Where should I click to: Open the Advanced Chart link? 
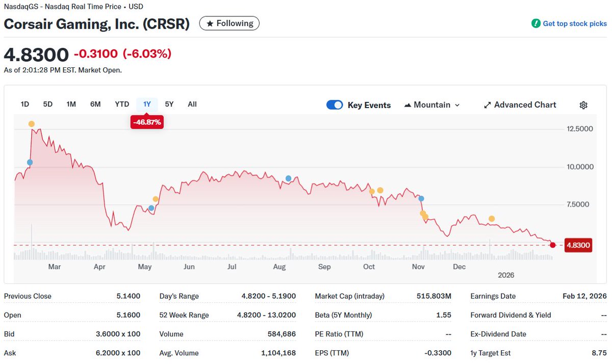(x=520, y=105)
